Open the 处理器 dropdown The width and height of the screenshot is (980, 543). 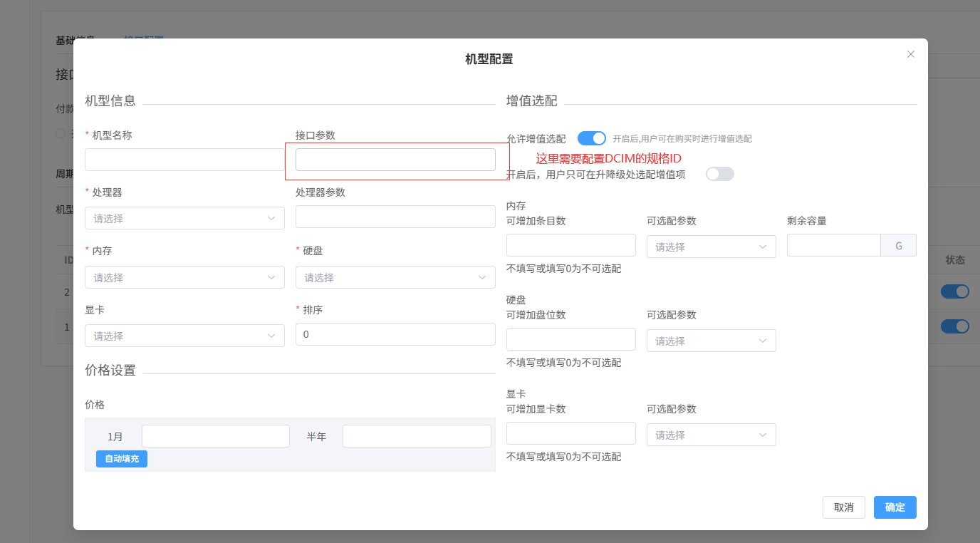coord(184,218)
